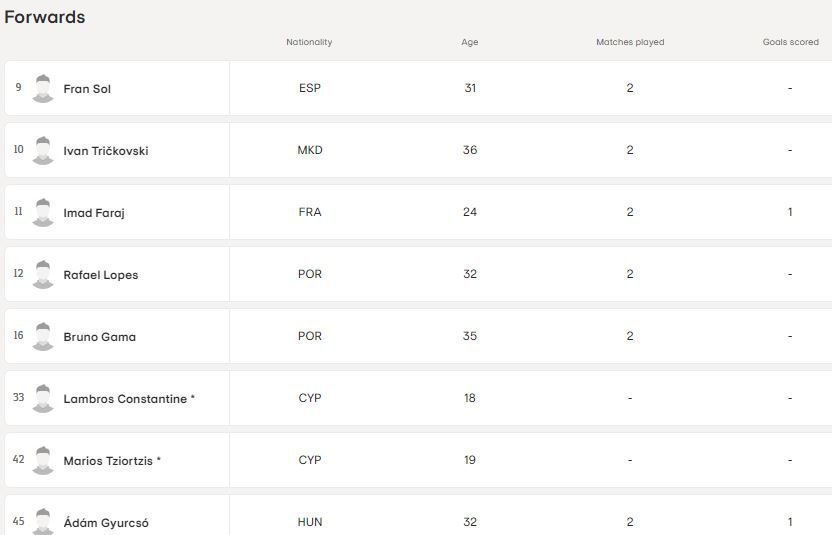
Task: Open Ivan Tričkovski player profile link
Action: tap(106, 151)
